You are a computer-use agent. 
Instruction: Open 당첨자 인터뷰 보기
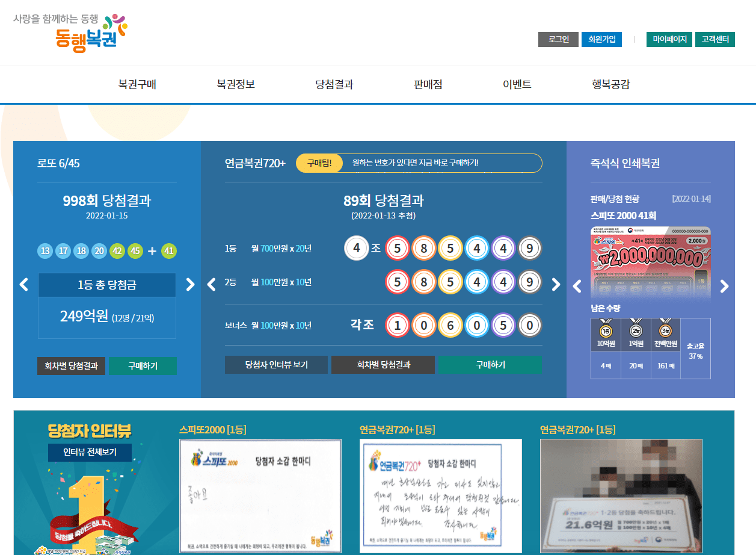pos(276,365)
